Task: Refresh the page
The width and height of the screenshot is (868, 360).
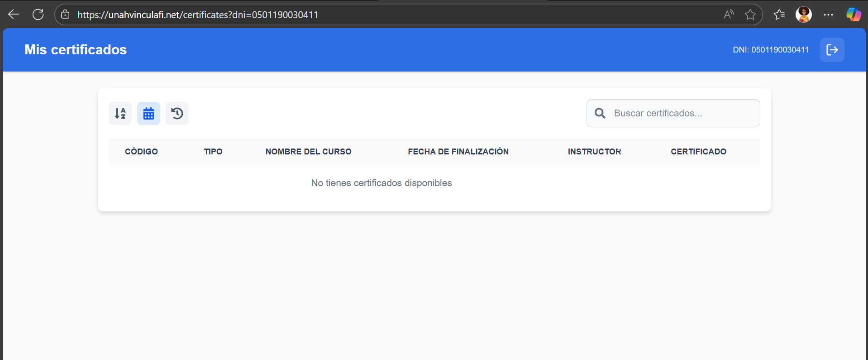Action: [38, 14]
